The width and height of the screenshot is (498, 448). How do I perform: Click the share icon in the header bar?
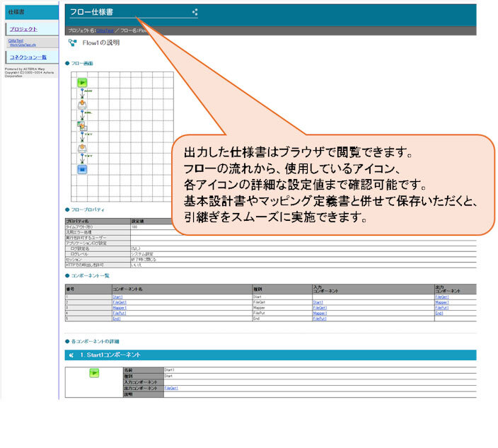pyautogui.click(x=195, y=12)
